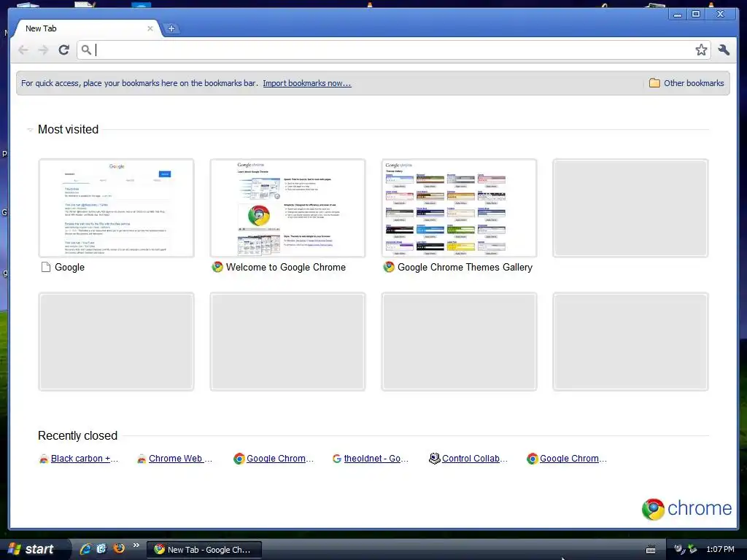Click the Google page title link

click(x=69, y=267)
